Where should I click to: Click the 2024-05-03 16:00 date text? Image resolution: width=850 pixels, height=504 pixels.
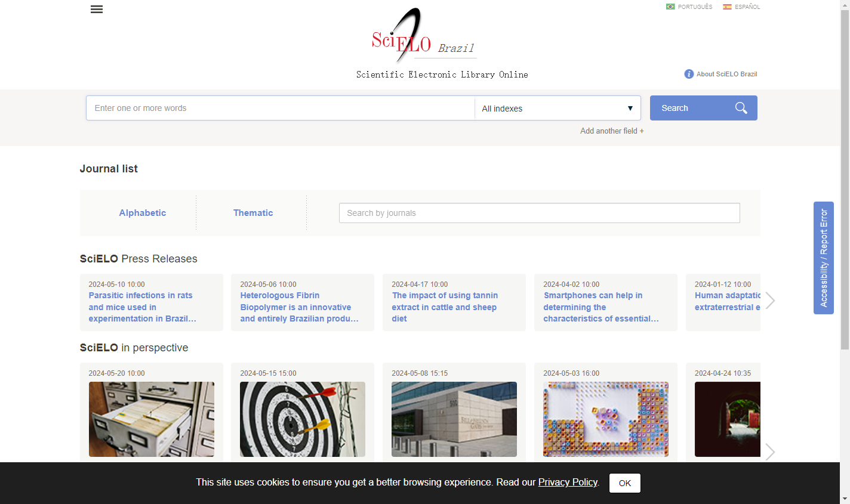(x=571, y=373)
